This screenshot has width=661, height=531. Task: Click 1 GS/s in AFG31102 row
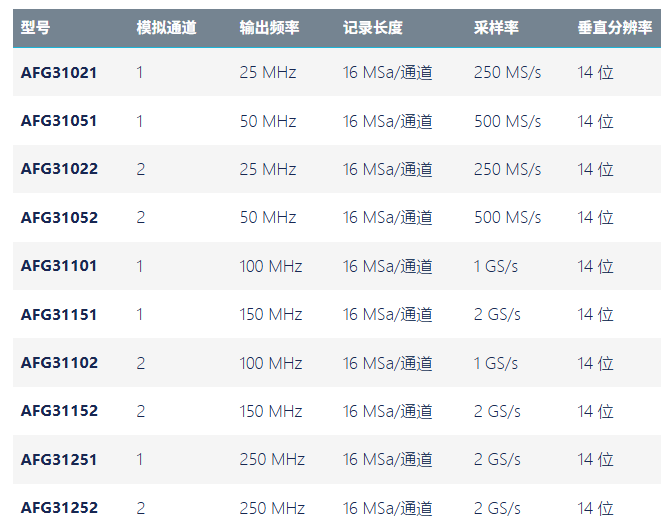coord(496,363)
